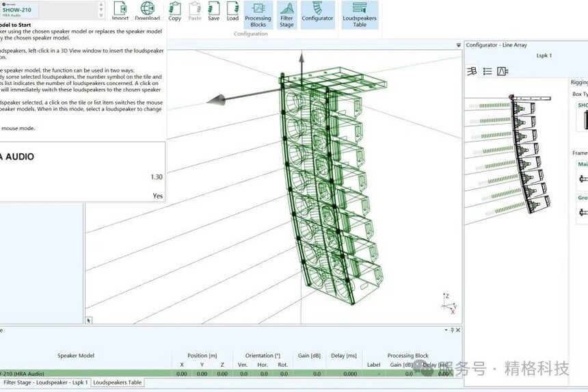Open the Processing Blocks panel
Image resolution: width=588 pixels, height=392 pixels.
[x=258, y=15]
